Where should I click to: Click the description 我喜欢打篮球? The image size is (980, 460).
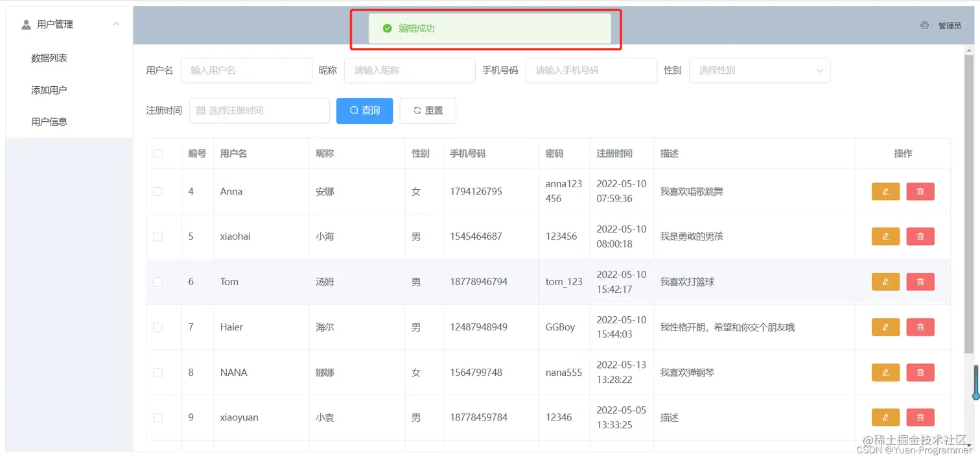687,282
